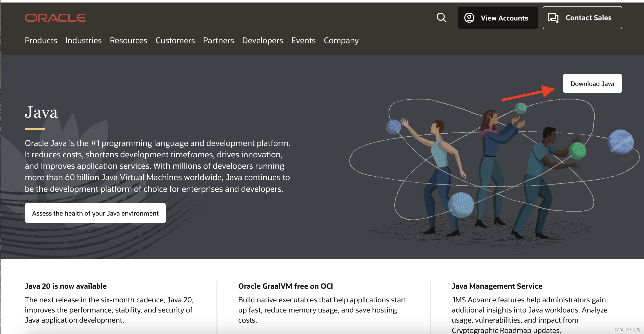Click the Oracle logo
This screenshot has height=334, width=644.
click(55, 18)
